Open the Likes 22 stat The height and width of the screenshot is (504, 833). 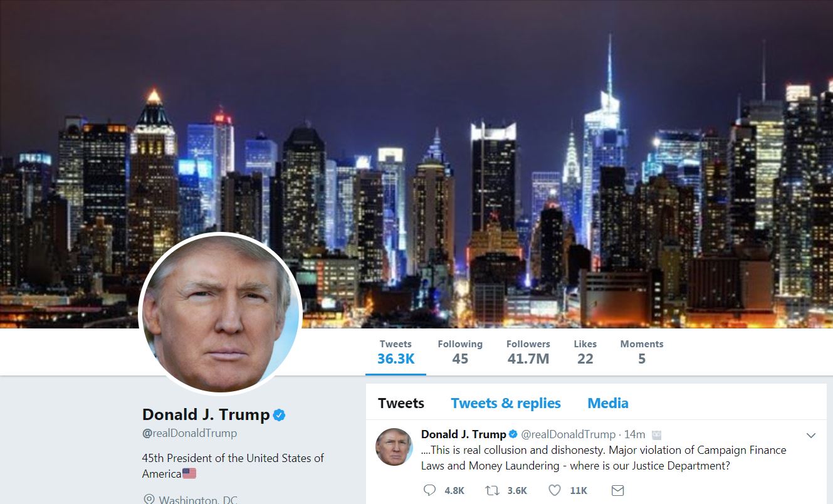[x=585, y=352]
